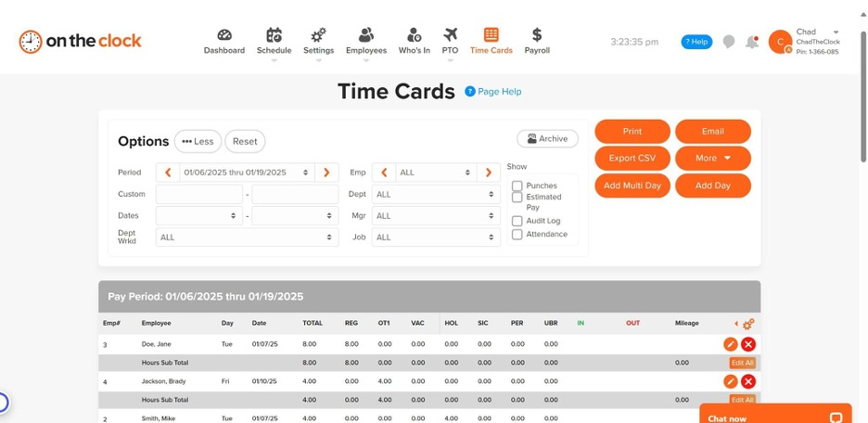Collapse columns with small orange arrow

pos(735,324)
